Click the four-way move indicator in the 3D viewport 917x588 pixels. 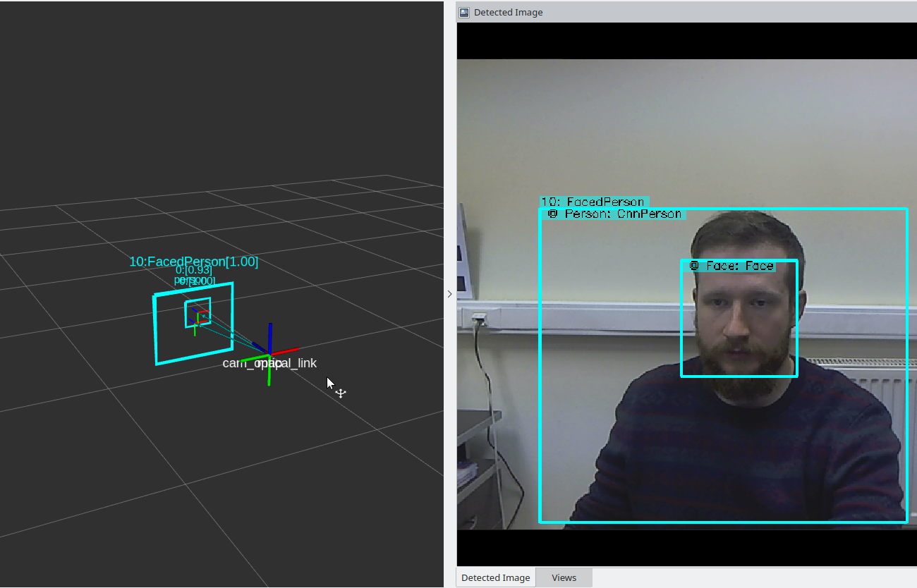pos(341,392)
